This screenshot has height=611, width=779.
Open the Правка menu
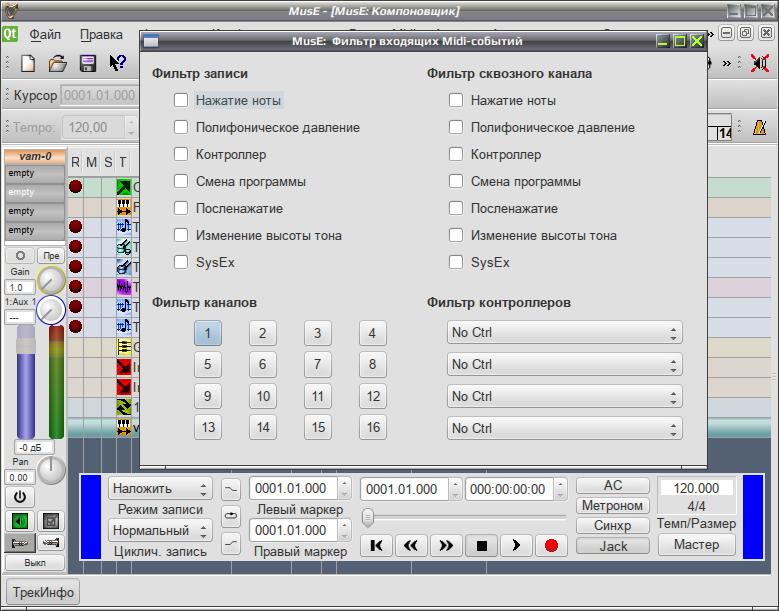(101, 34)
